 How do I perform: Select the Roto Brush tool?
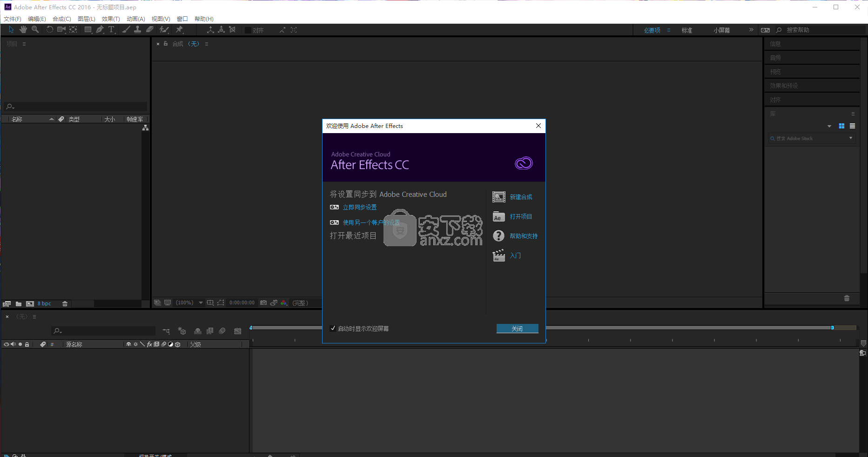[x=164, y=29]
